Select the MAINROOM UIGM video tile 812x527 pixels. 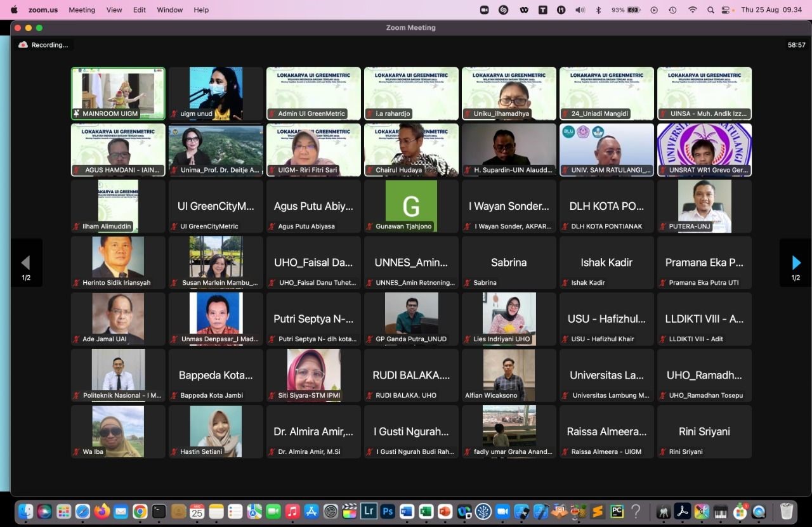(x=118, y=94)
